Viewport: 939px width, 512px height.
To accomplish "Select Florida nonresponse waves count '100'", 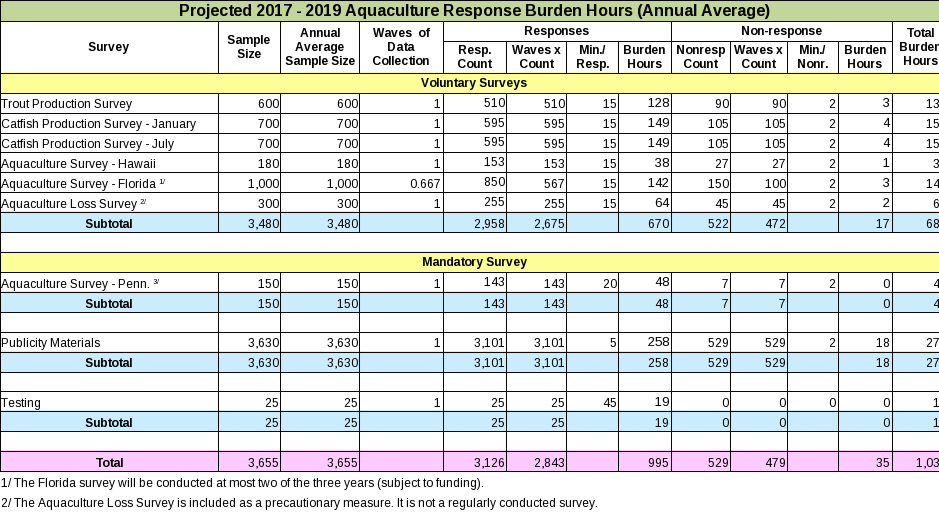I will pyautogui.click(x=759, y=183).
